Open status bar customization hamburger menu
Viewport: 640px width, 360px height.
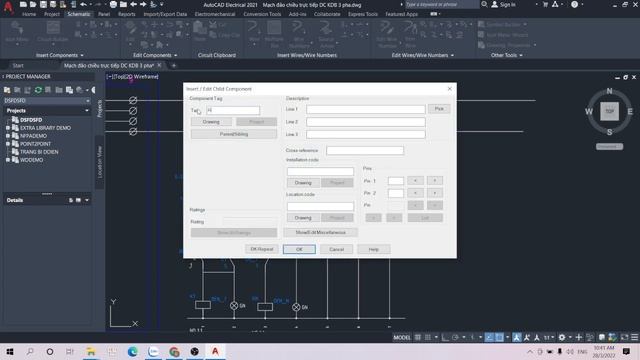(634, 337)
